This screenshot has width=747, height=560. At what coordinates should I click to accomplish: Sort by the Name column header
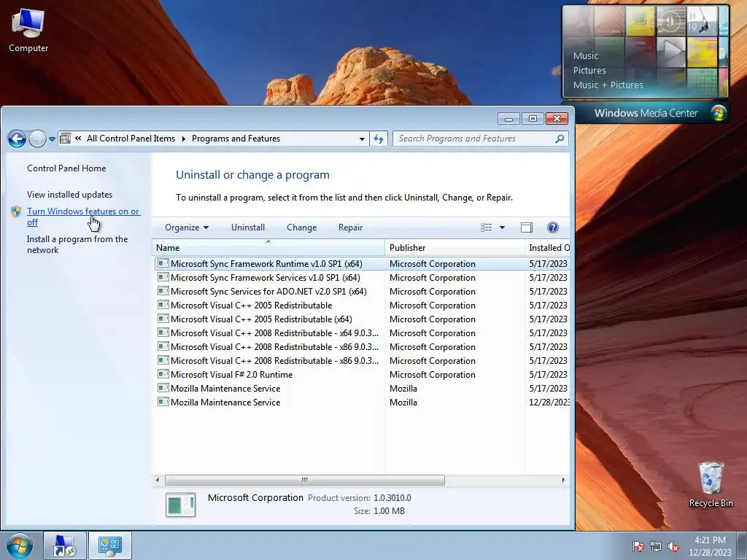(x=268, y=248)
